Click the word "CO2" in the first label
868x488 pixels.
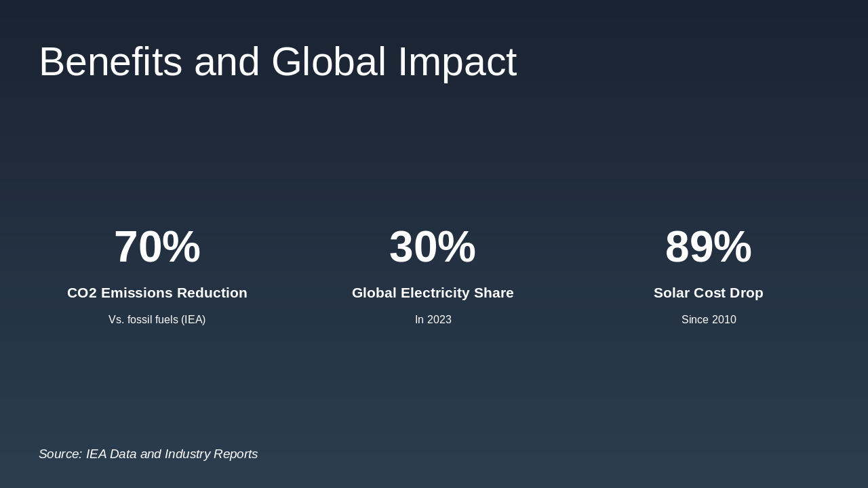tap(82, 293)
